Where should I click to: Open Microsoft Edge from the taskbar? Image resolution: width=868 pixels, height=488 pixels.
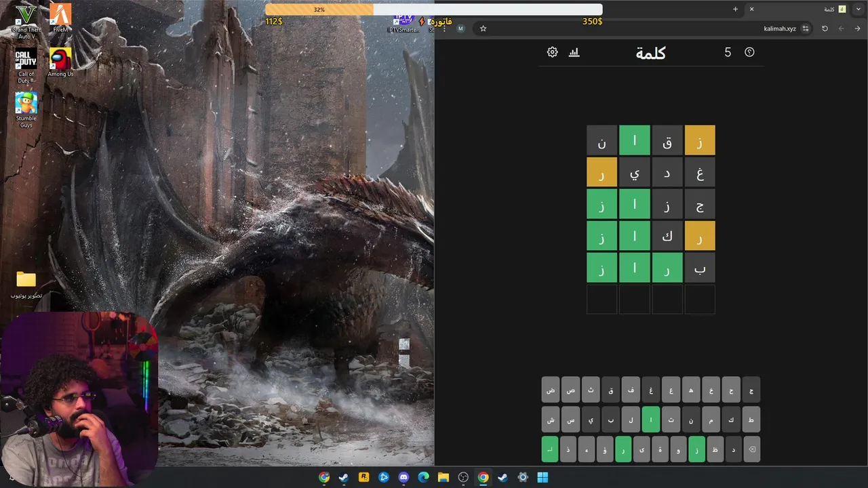(x=423, y=477)
